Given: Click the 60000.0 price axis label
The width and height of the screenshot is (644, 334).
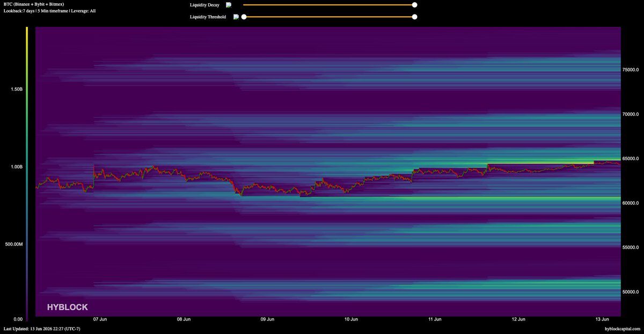Looking at the screenshot, I should 630,203.
